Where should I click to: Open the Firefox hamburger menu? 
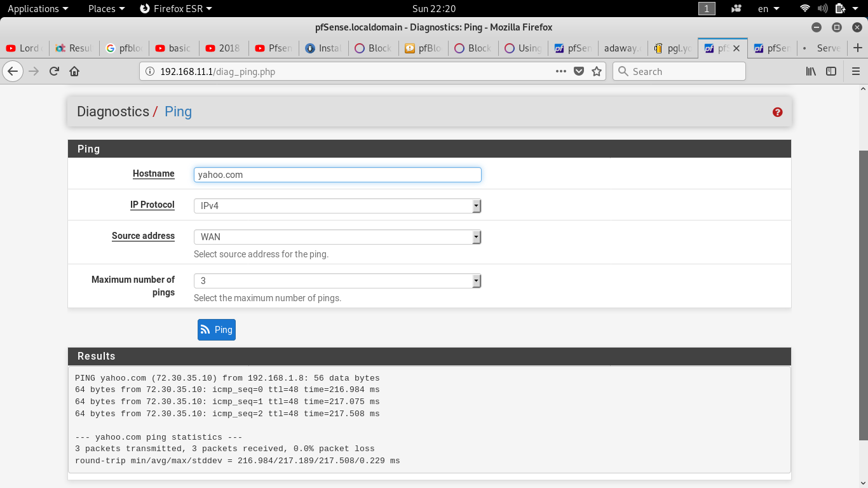tap(855, 71)
